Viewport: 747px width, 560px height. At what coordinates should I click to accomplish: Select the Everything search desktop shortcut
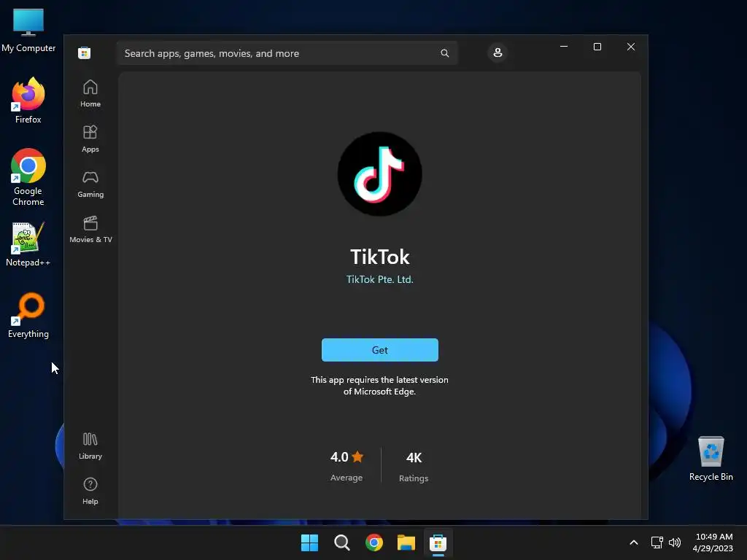(x=28, y=316)
